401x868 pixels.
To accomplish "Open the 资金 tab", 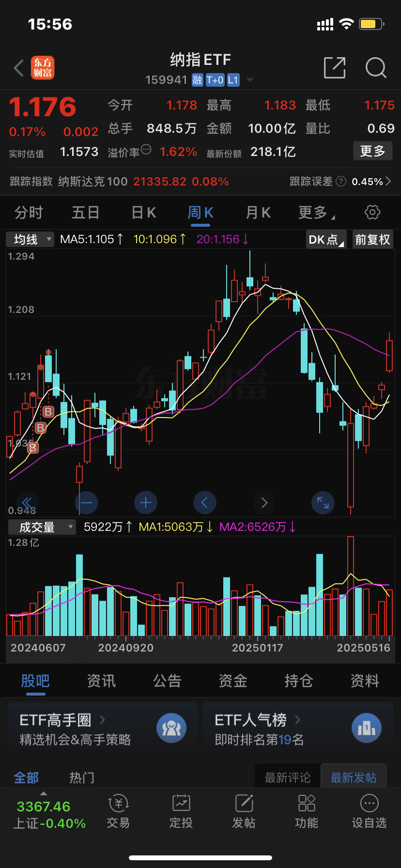I will point(233,681).
